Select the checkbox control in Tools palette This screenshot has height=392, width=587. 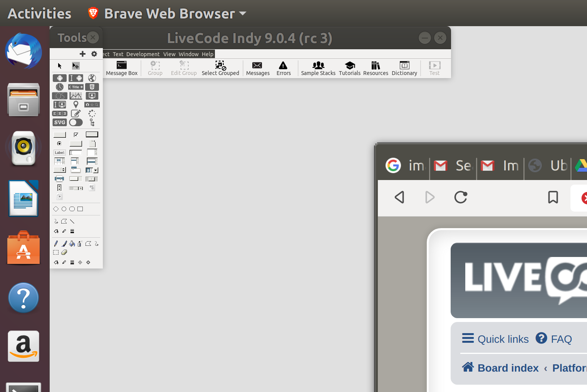coord(76,135)
